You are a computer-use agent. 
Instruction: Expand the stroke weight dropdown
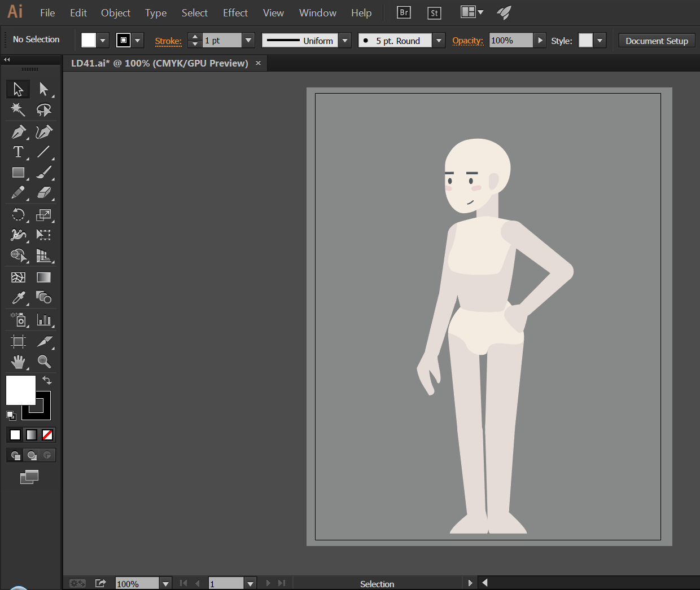tap(248, 41)
